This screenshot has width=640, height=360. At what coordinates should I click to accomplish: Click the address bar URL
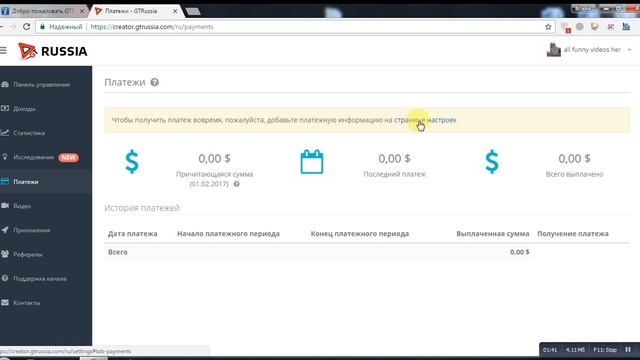tap(152, 27)
